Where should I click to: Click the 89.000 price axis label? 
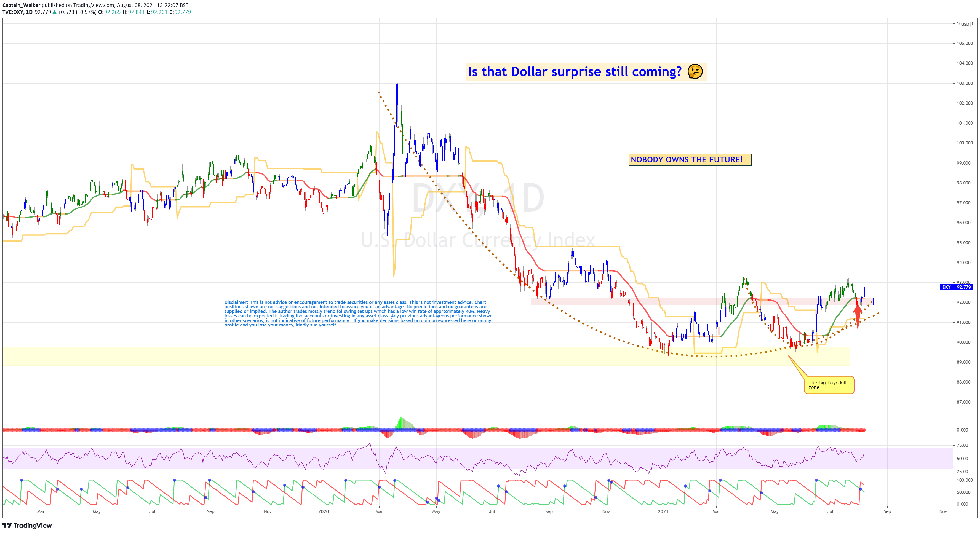(x=964, y=362)
